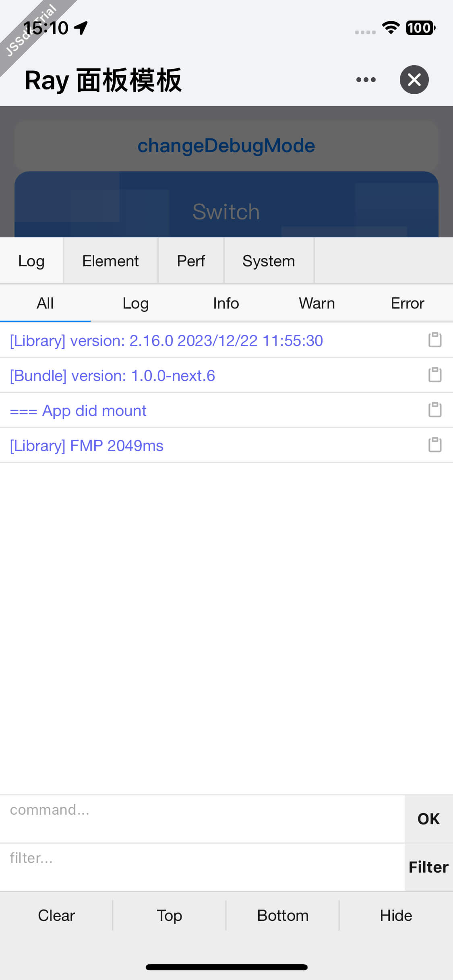Copy the Bundle version log line

[x=434, y=375]
